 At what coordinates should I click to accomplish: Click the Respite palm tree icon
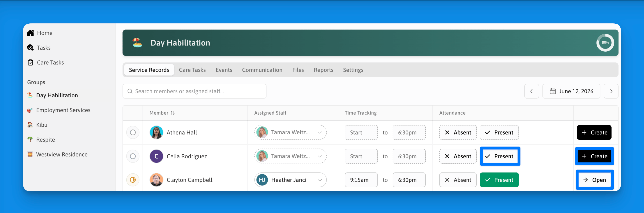[30, 139]
